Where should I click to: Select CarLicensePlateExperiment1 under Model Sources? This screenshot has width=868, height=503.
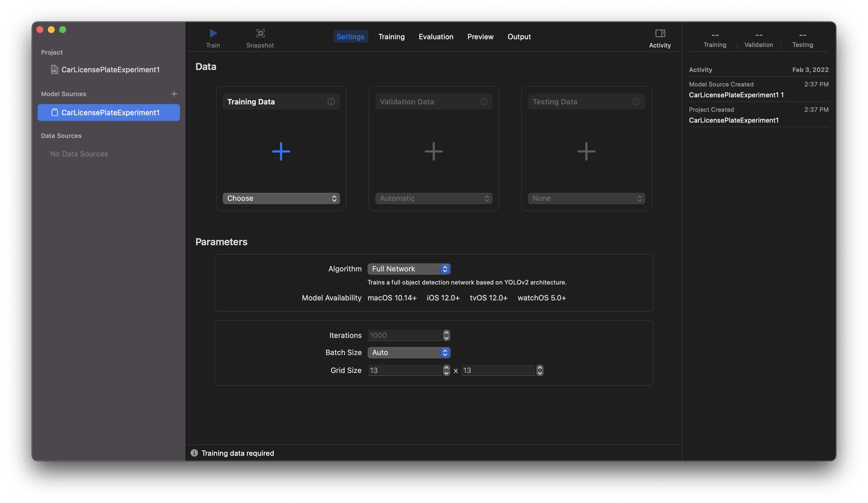[x=108, y=112]
